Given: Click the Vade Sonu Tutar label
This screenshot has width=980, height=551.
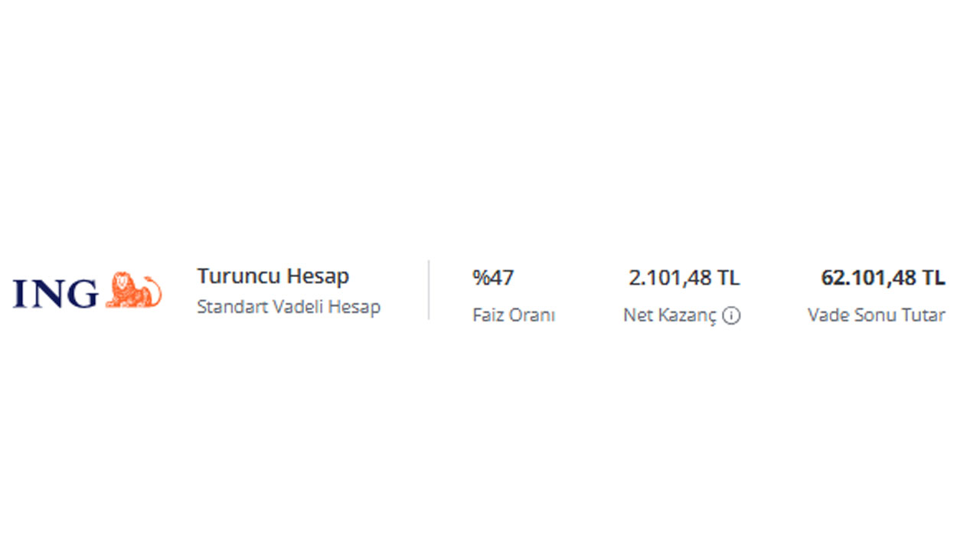Looking at the screenshot, I should pos(876,315).
